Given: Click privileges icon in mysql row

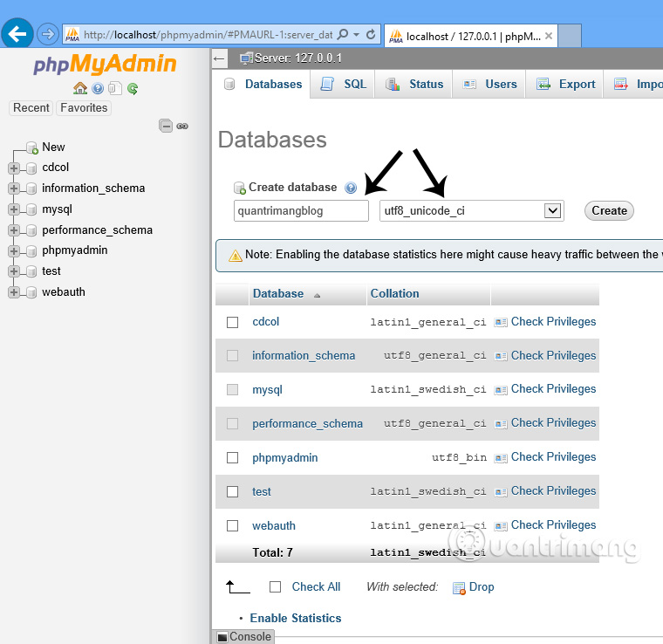Looking at the screenshot, I should coord(501,389).
